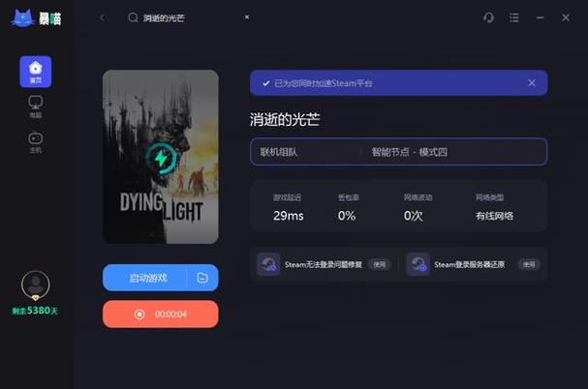
Task: Click the Steam无法登录问题修复 tool icon
Action: click(x=268, y=264)
